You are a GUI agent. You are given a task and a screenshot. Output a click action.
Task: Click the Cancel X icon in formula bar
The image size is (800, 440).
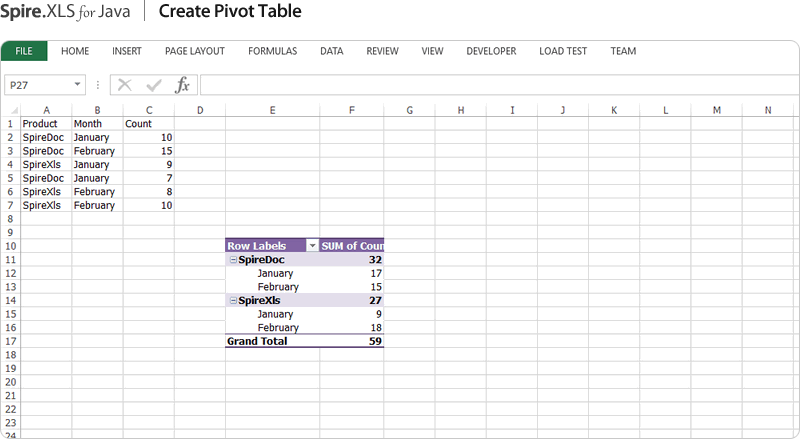(x=125, y=85)
